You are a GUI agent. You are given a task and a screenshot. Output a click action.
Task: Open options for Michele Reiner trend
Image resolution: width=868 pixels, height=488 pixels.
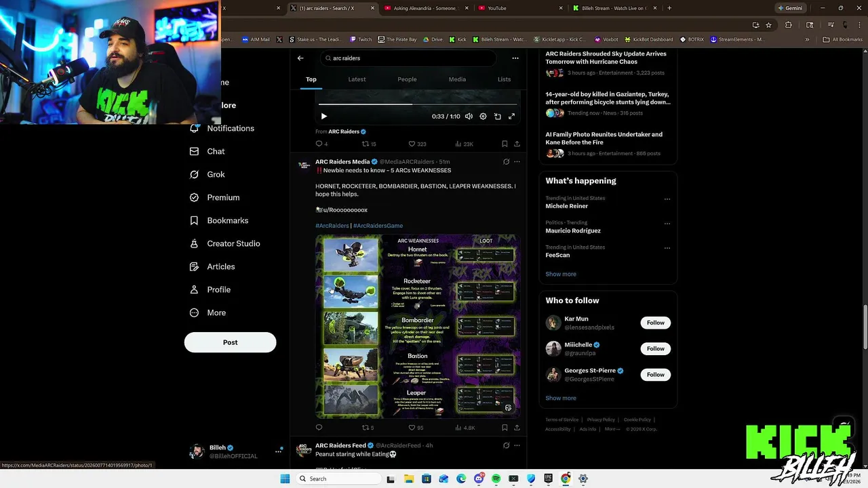click(x=667, y=199)
